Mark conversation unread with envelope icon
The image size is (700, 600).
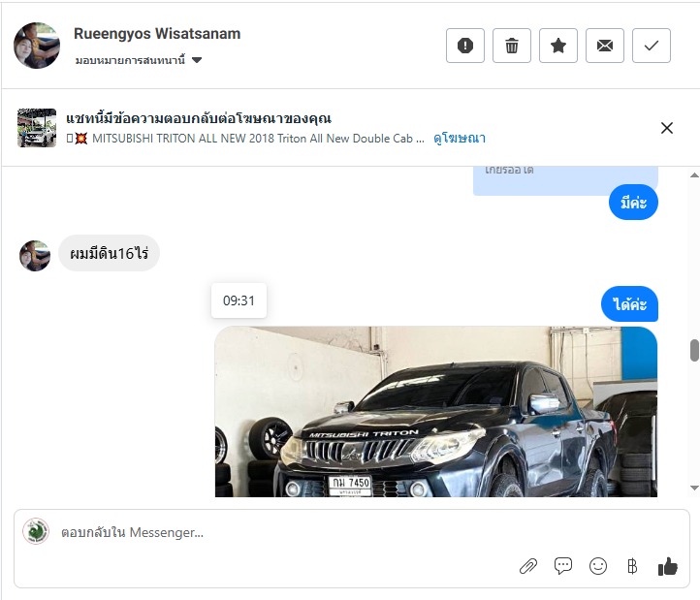click(605, 46)
